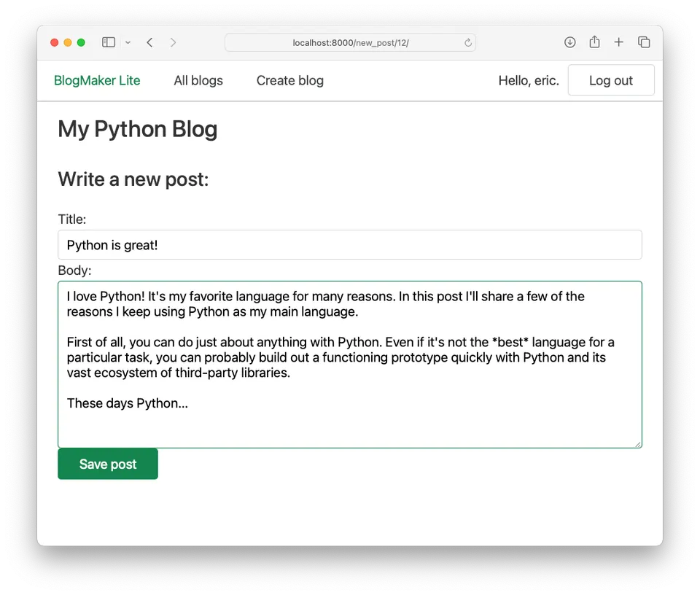This screenshot has height=595, width=700.
Task: Click the Log out button
Action: point(611,79)
